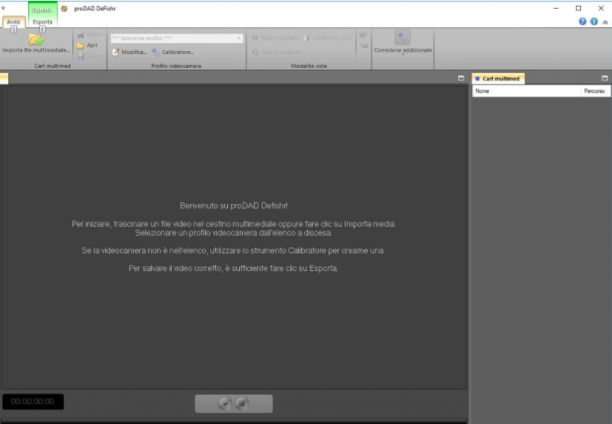
Task: Click the timeline bar below the playback controls
Action: point(234,421)
